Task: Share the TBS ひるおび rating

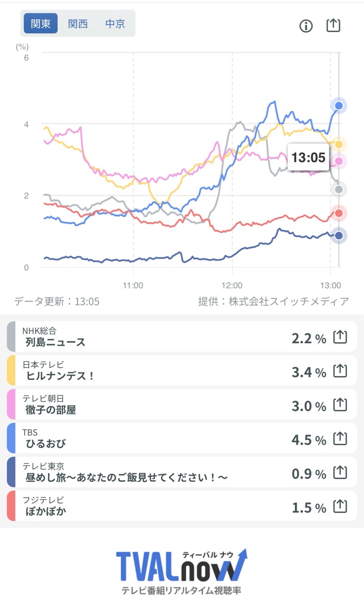Action: coord(340,439)
